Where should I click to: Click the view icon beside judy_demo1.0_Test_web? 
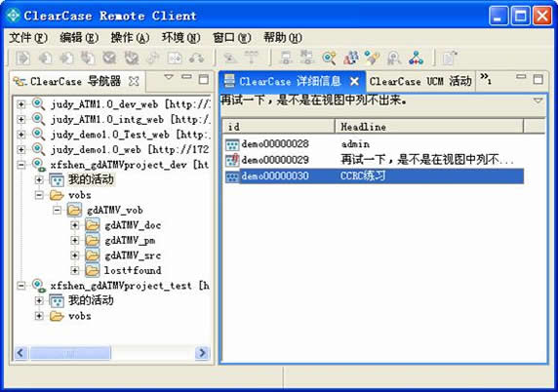[38, 135]
